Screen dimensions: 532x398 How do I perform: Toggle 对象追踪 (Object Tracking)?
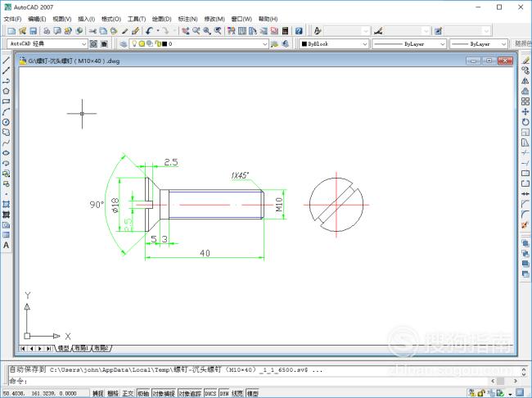point(190,393)
